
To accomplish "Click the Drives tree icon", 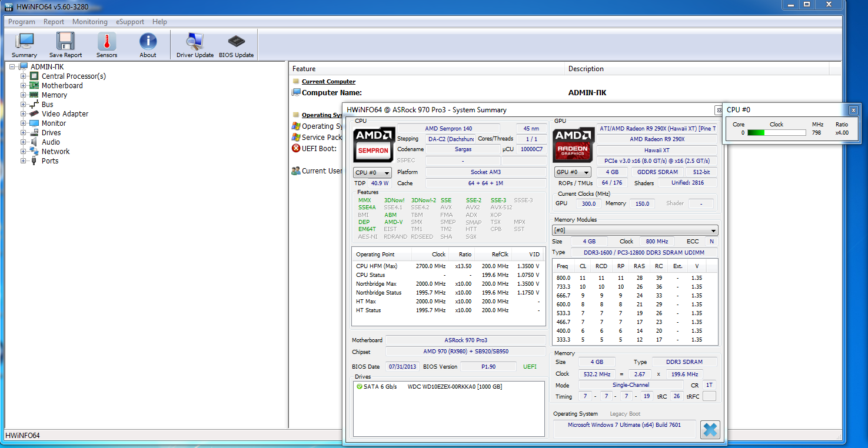I will pyautogui.click(x=34, y=132).
